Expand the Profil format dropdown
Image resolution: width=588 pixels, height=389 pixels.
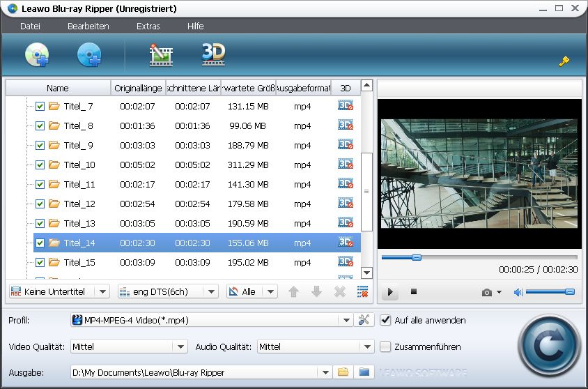coord(346,321)
